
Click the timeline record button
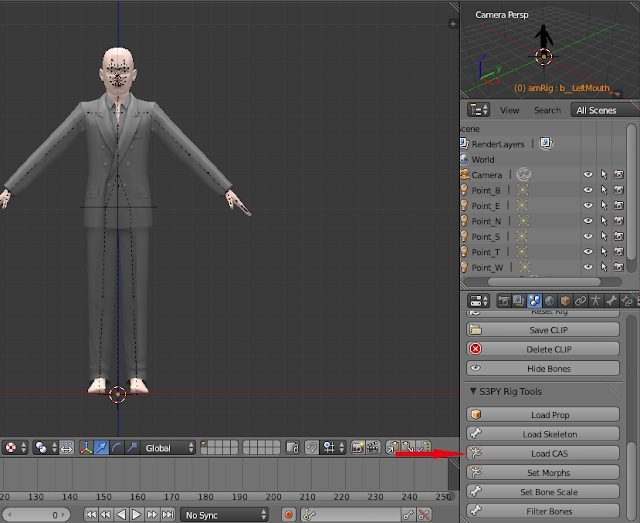click(289, 515)
